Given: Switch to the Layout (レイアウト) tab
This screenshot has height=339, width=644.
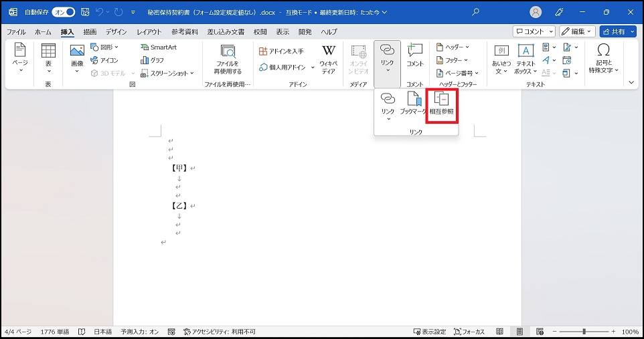Looking at the screenshot, I should (x=149, y=31).
